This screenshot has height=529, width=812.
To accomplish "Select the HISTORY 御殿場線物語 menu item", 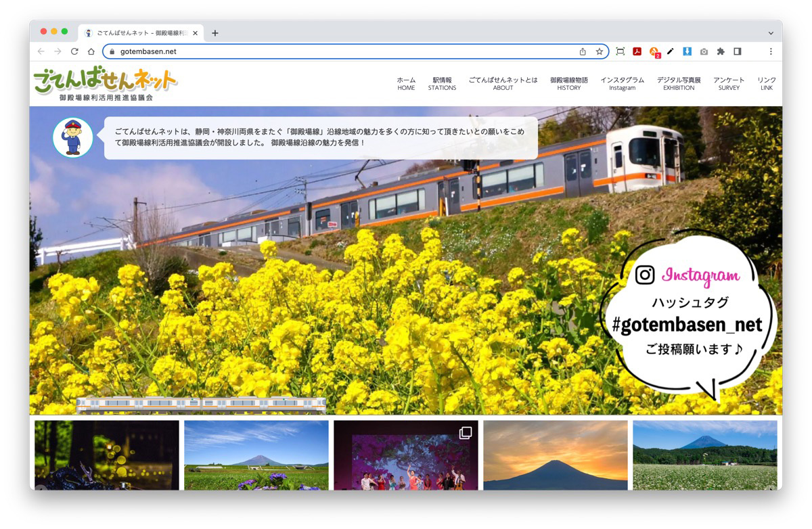I will 568,83.
